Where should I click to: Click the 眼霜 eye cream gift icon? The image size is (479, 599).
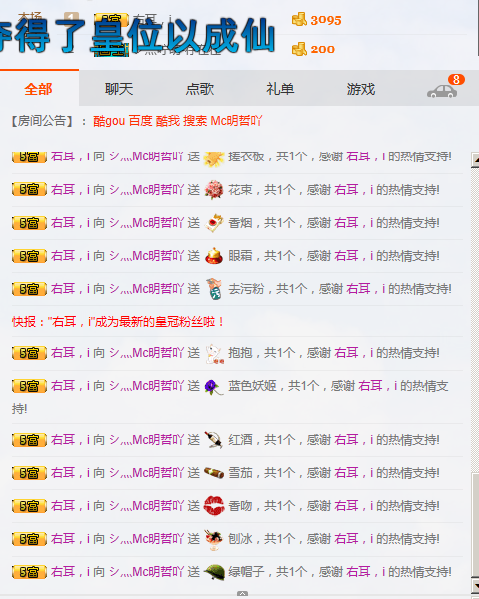(214, 256)
